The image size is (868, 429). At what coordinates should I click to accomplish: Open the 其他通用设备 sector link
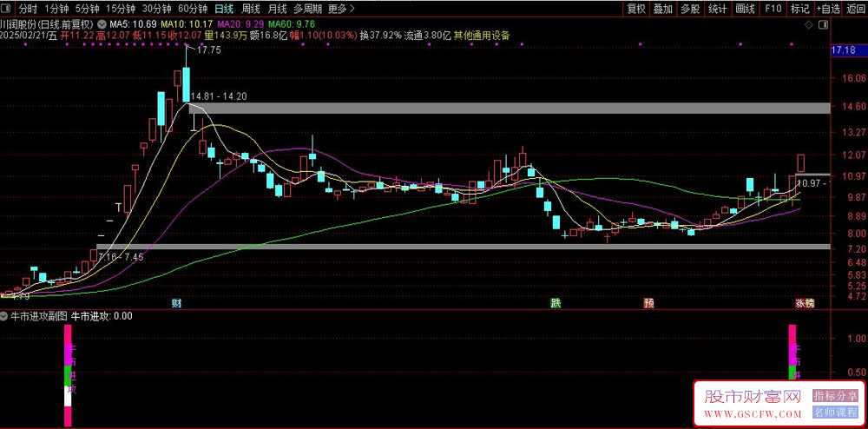pyautogui.click(x=482, y=36)
